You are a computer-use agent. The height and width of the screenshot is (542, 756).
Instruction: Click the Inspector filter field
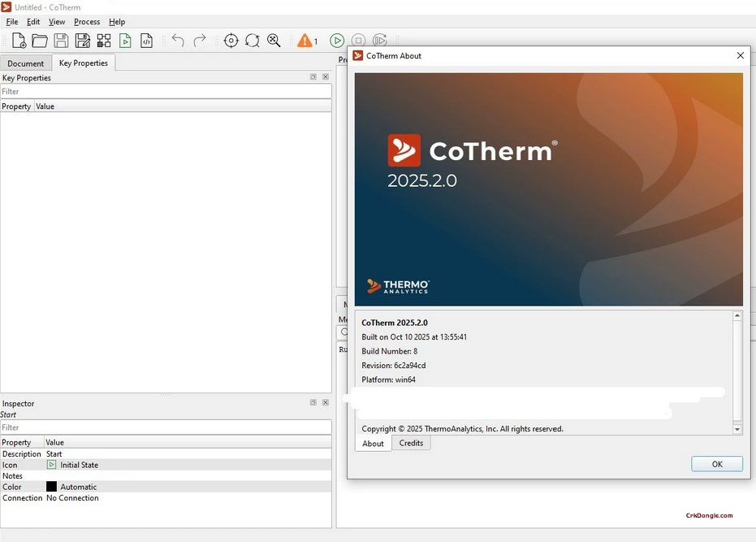click(x=166, y=427)
